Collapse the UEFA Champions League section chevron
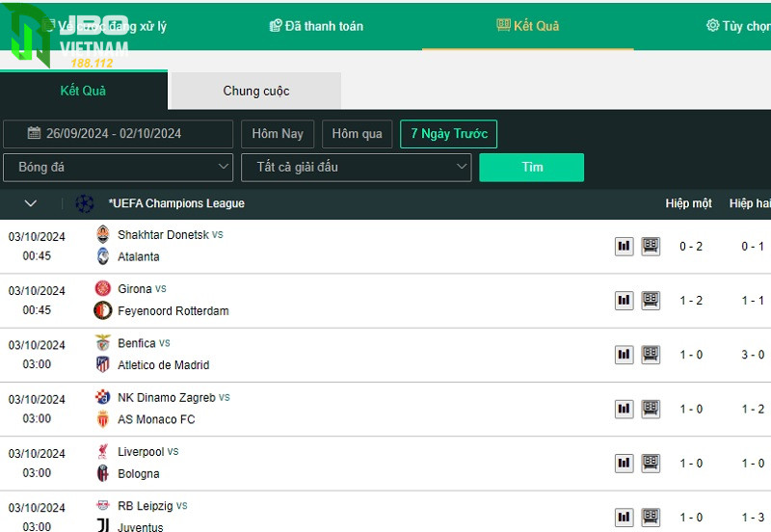The height and width of the screenshot is (532, 771). tap(31, 203)
